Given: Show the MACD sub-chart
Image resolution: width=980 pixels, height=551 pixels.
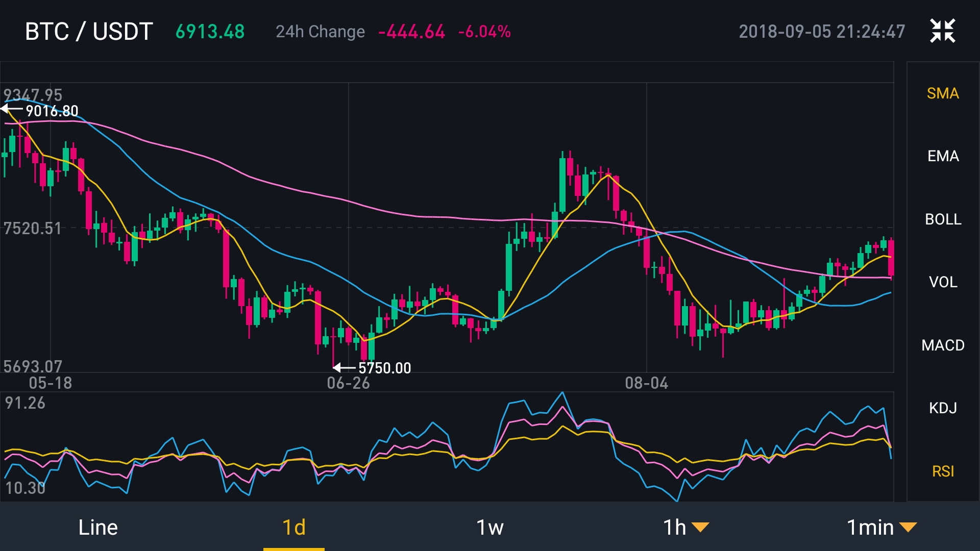Looking at the screenshot, I should (943, 345).
